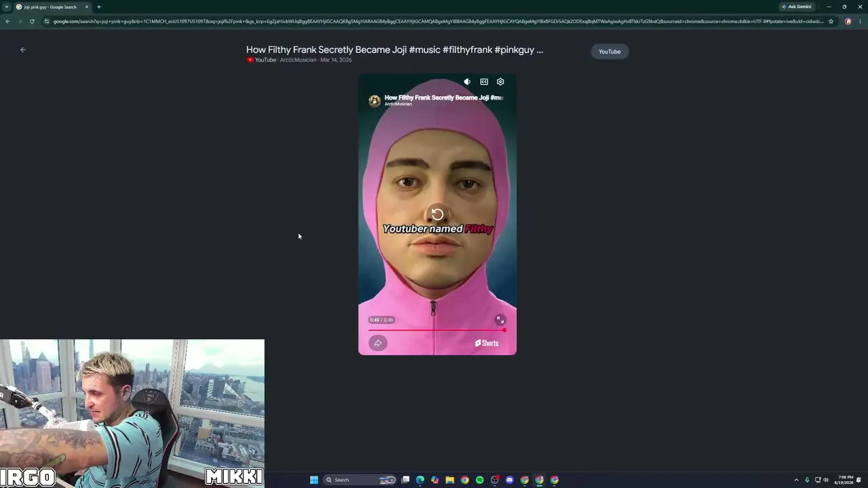Click the google.com address bar URL
Screen dimensions: 868x488
438,21
